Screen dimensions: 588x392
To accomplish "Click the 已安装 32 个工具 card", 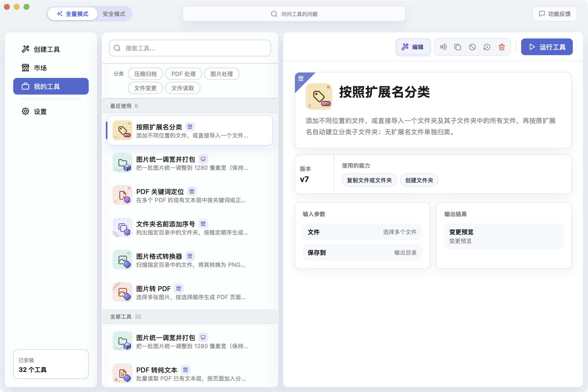I will [51, 364].
